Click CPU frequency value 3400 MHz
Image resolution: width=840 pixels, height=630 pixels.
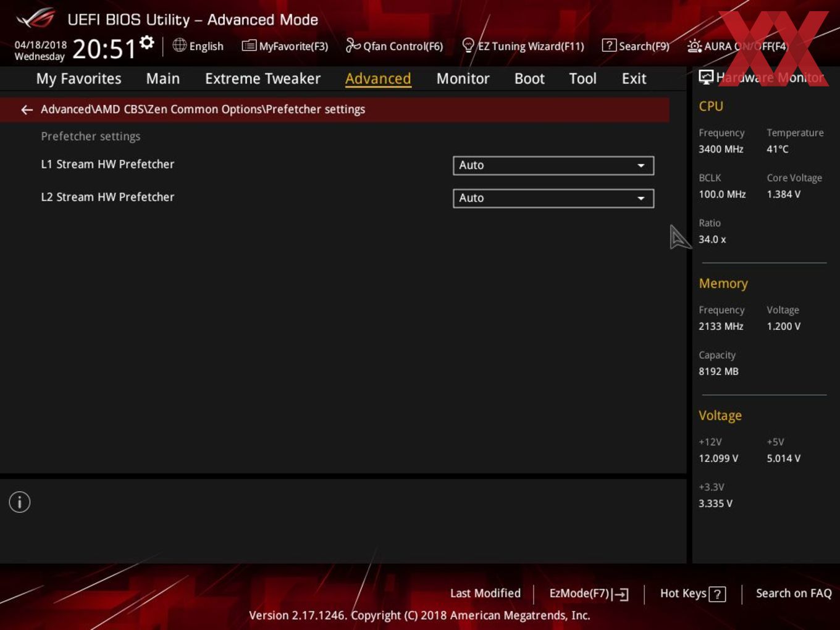coord(721,149)
